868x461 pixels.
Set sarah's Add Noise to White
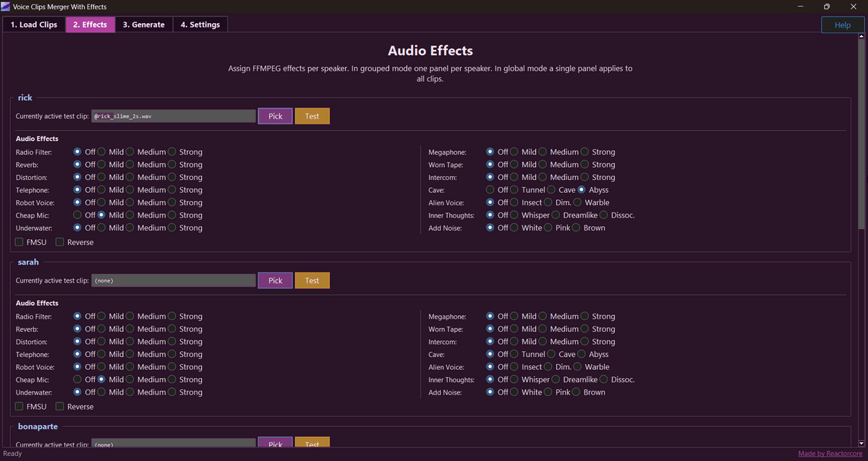[x=514, y=392]
